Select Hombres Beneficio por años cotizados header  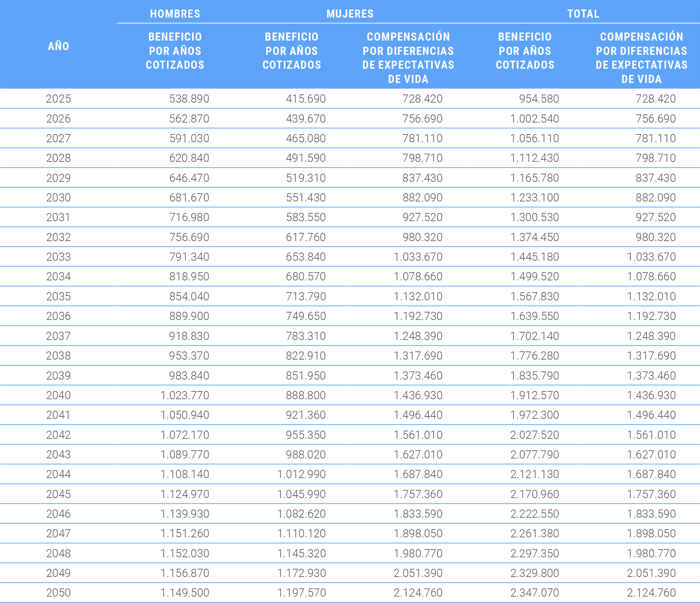(x=175, y=51)
